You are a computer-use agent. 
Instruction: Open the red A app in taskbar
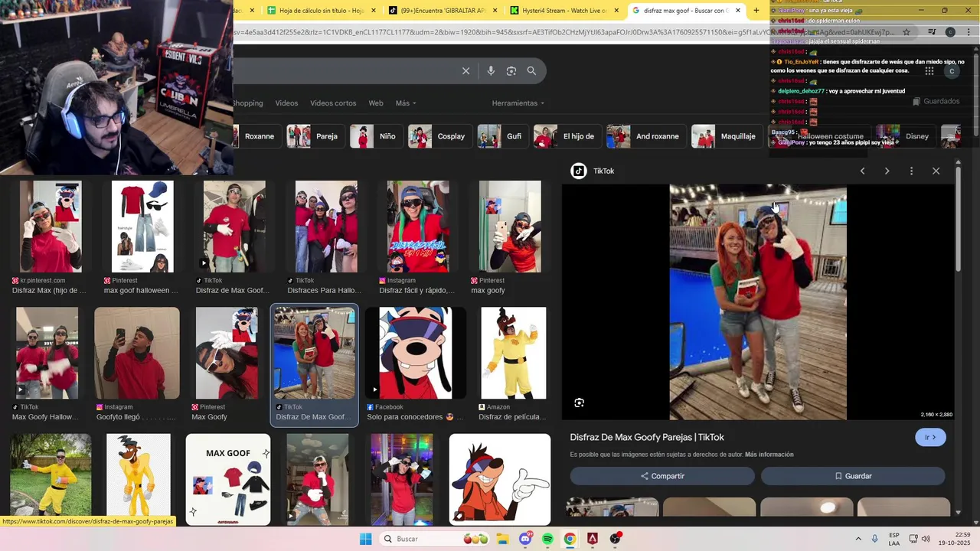click(593, 539)
